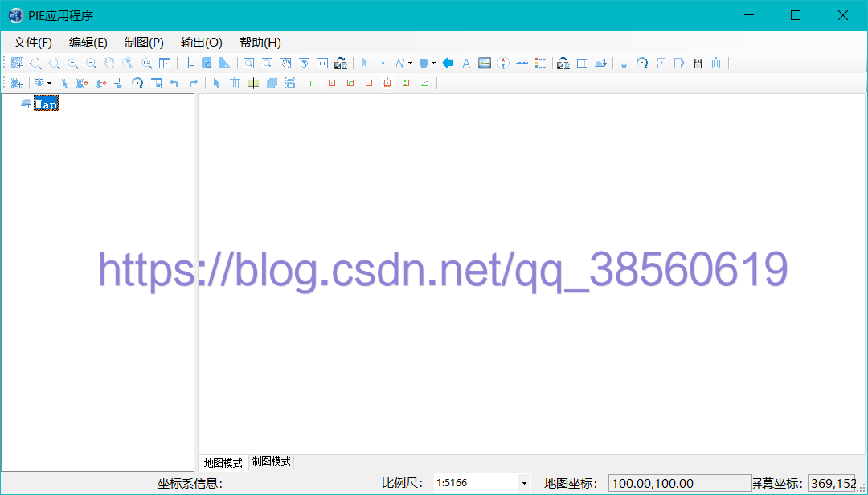The image size is (868, 495).
Task: Add a legend using the colored list icon
Action: pyautogui.click(x=540, y=63)
